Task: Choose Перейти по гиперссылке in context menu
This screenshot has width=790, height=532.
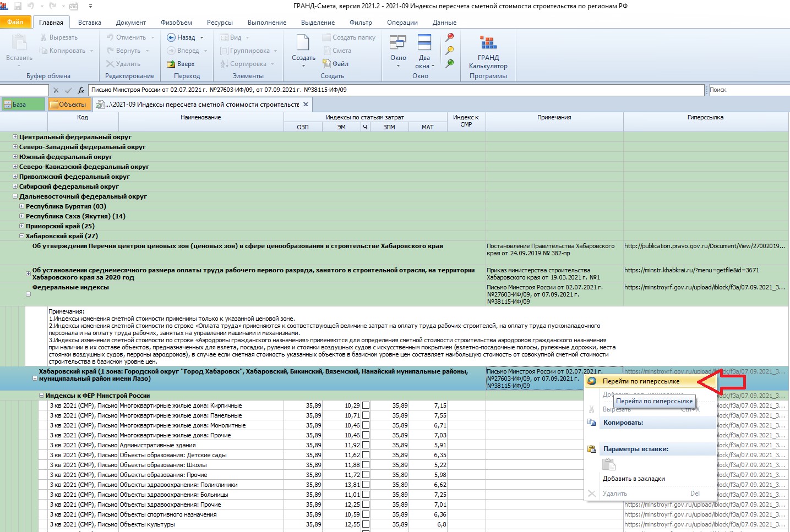Action: 641,381
